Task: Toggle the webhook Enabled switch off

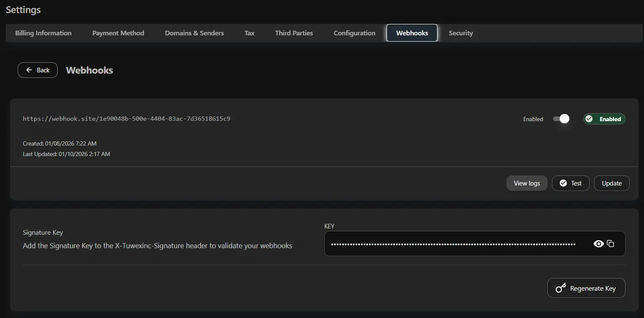Action: pos(561,119)
